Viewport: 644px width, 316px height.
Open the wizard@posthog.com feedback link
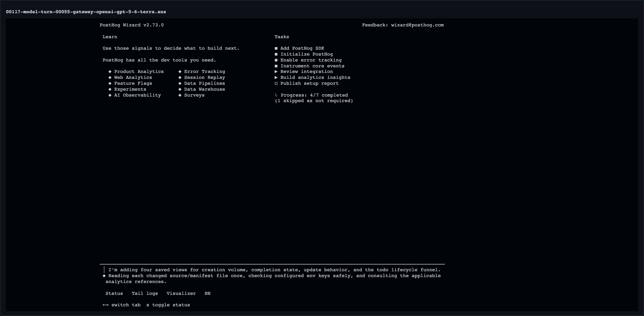(417, 25)
